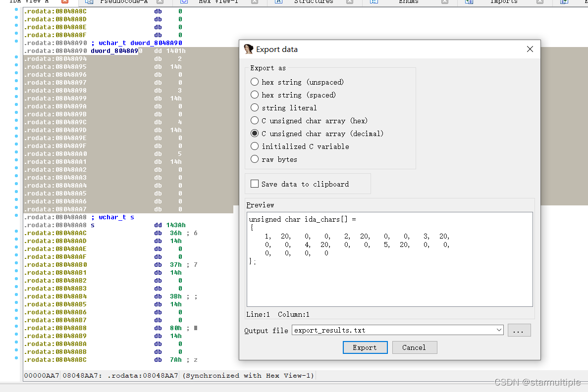Click blue dot beside .rodata:08048AB0
Screen dimensions: 588x392
point(16,263)
